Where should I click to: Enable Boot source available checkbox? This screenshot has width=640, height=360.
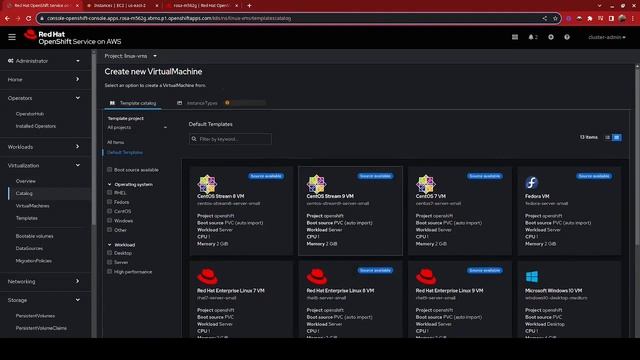(109, 169)
